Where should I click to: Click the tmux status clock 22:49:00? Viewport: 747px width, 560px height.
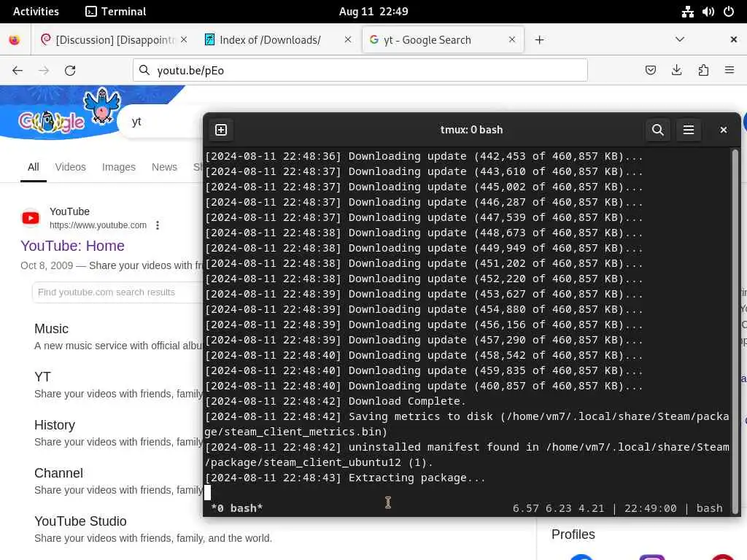tap(650, 508)
